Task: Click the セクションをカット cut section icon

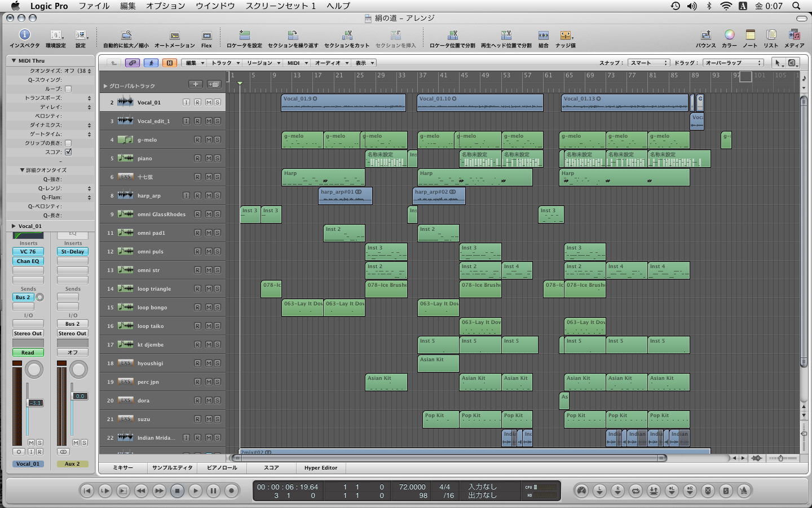Action: tap(347, 36)
